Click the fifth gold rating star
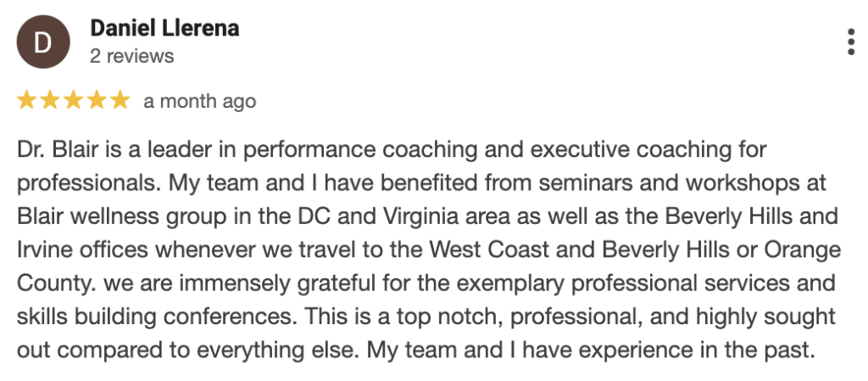Screen dimensions: 868x381 pos(119,101)
